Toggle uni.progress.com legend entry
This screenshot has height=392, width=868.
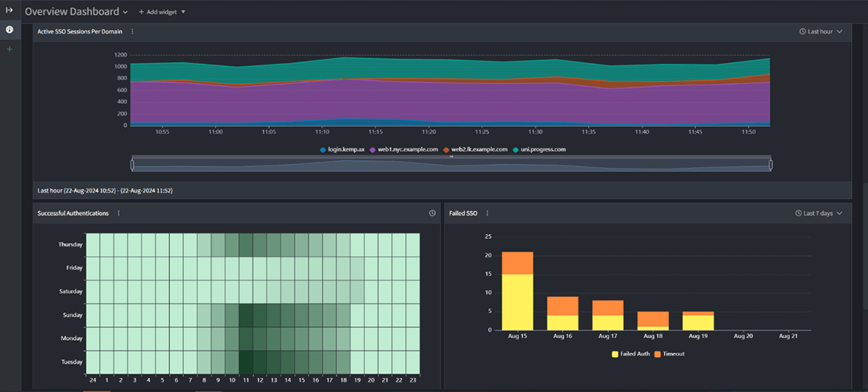539,149
